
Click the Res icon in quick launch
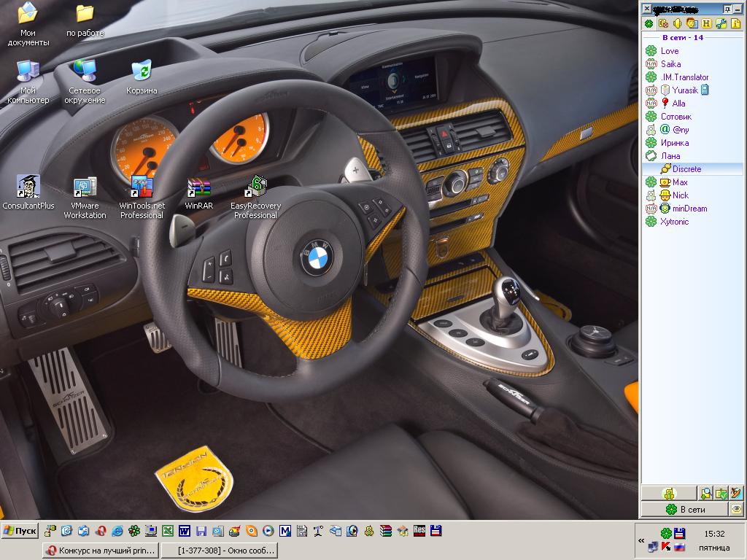tap(419, 531)
